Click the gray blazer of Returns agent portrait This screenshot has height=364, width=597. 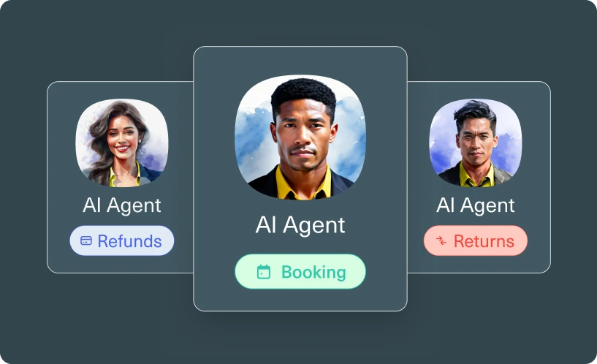(502, 175)
